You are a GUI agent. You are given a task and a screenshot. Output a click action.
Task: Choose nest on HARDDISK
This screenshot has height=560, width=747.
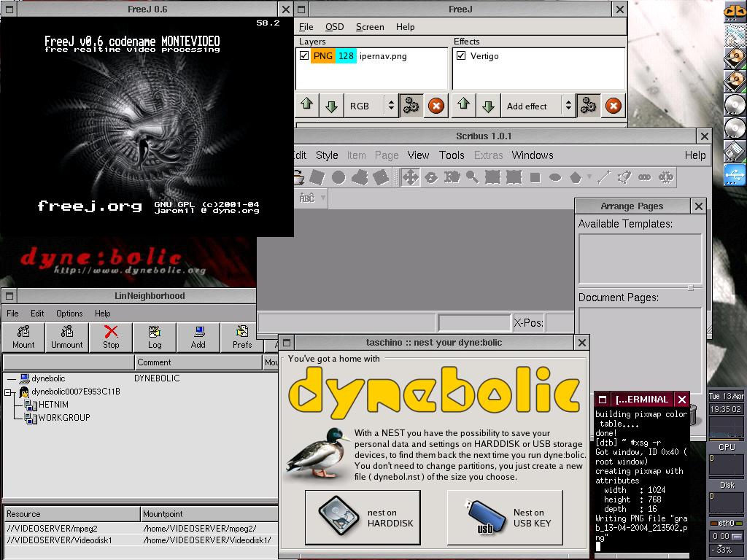click(x=363, y=517)
